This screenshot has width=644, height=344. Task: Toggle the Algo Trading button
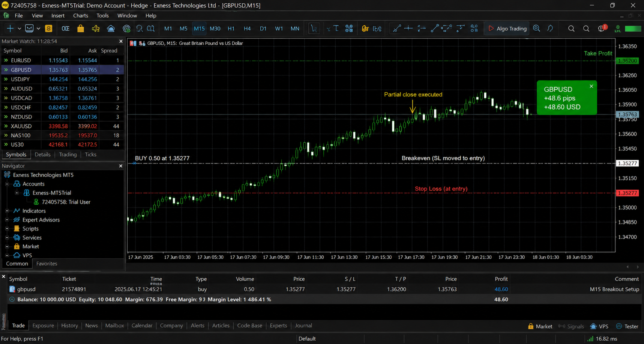point(507,29)
